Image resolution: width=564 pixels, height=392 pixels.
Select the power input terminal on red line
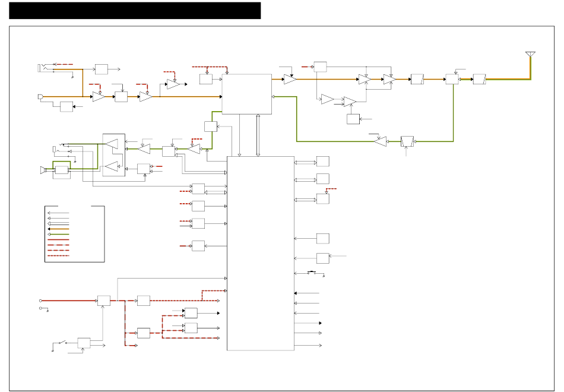tap(40, 301)
